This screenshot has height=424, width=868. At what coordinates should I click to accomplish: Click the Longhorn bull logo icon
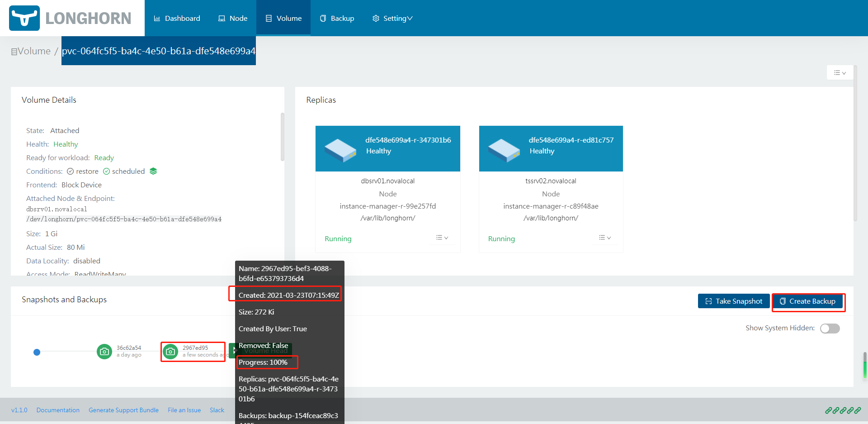click(x=24, y=18)
